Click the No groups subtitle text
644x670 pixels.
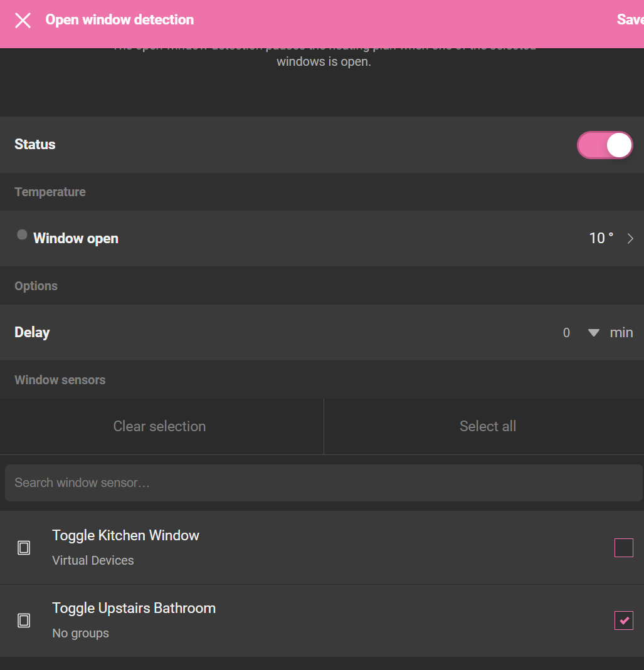tap(80, 633)
